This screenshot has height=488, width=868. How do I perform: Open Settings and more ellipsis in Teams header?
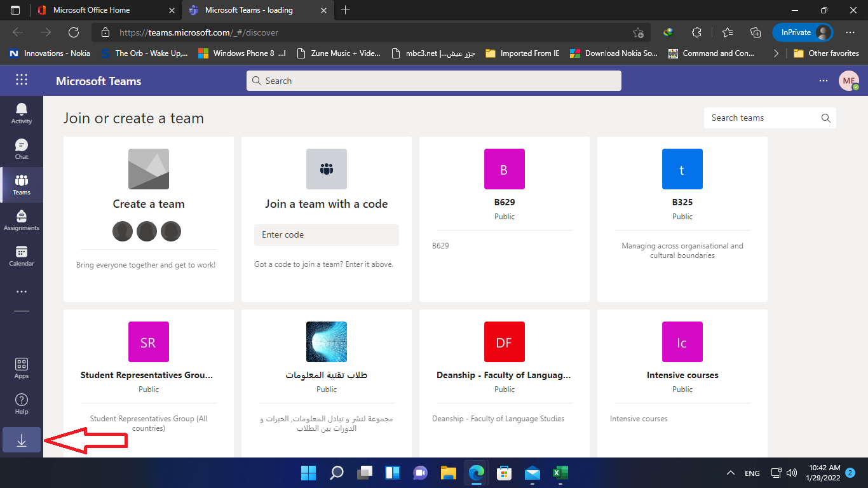click(824, 81)
